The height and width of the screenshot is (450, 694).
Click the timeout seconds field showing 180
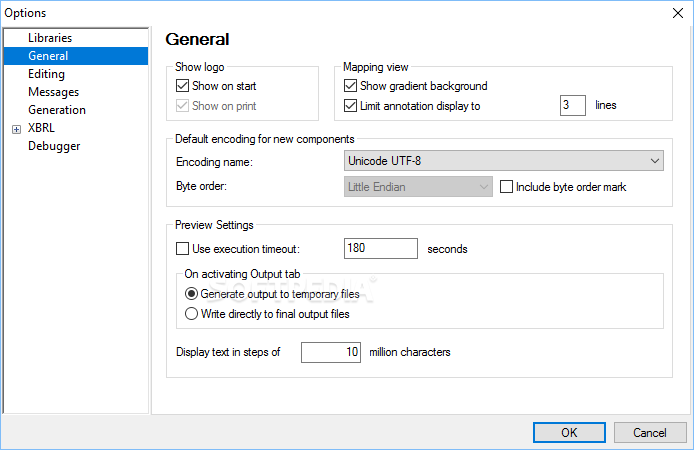pos(381,248)
